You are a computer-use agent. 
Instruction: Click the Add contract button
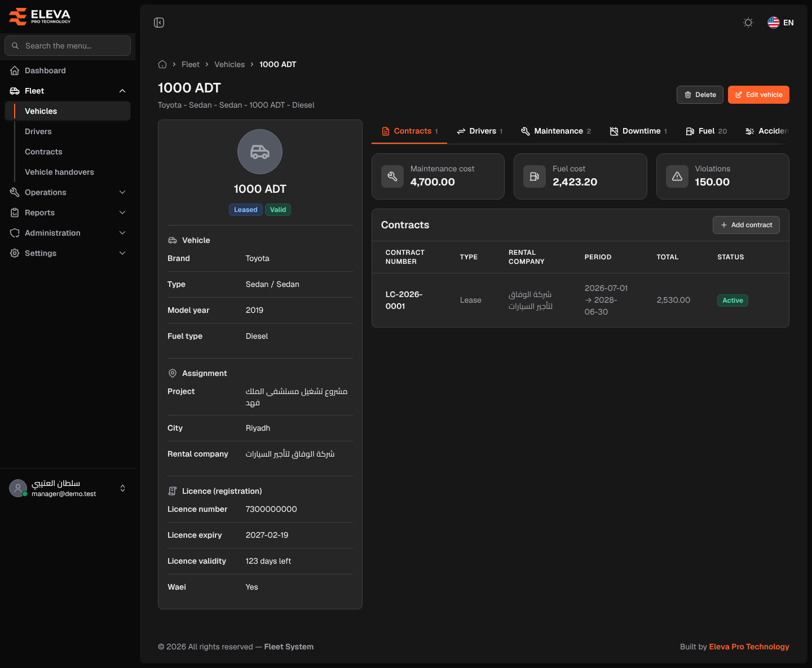point(746,225)
